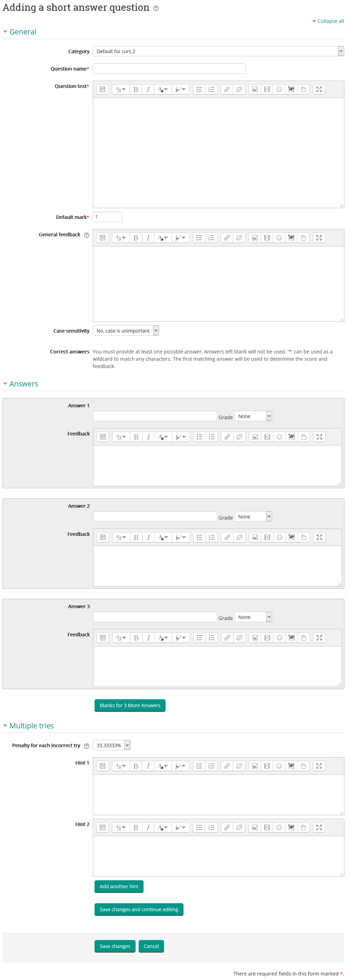
Task: Open Grade dropdown for Answer 1
Action: pos(253,417)
